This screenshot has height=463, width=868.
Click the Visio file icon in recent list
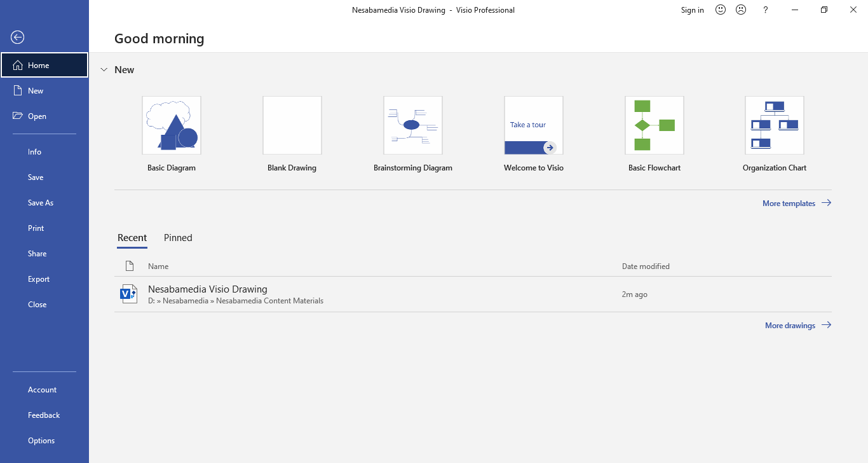(x=129, y=294)
